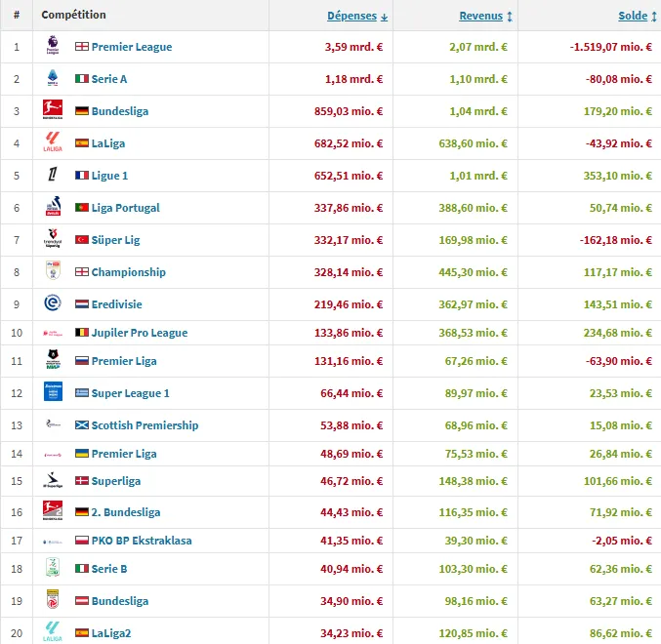Click the Ligue 1 logo icon
Viewport: 661px width, 644px height.
point(53,176)
